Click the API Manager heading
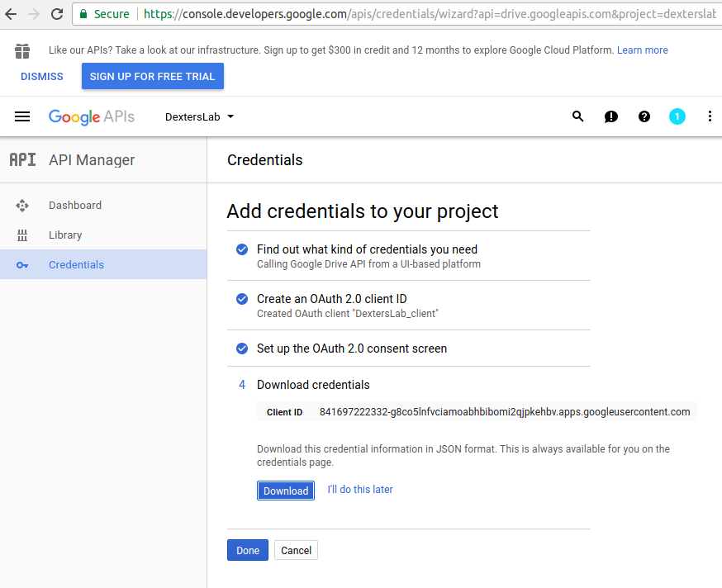This screenshot has height=588, width=722. point(92,159)
